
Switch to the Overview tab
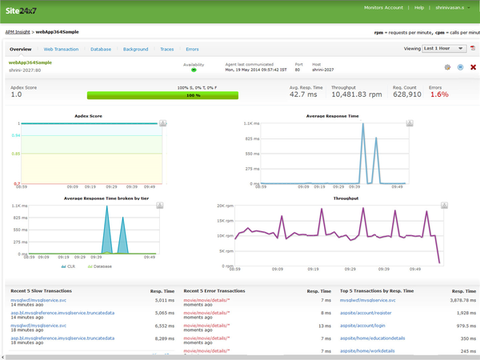pyautogui.click(x=20, y=49)
